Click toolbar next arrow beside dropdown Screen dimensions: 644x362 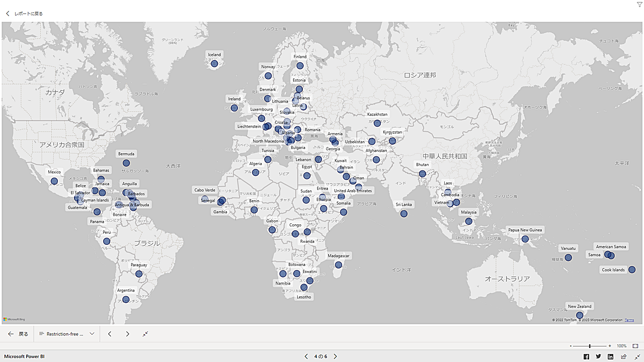click(128, 334)
